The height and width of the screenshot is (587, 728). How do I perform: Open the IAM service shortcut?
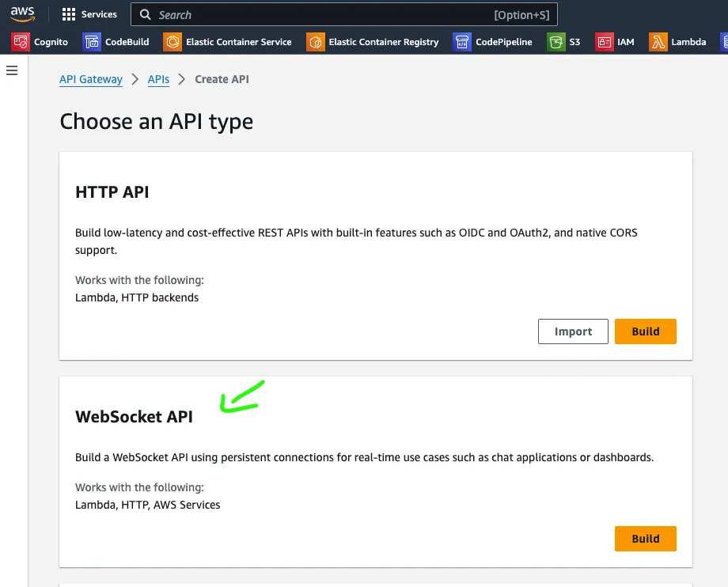(616, 41)
